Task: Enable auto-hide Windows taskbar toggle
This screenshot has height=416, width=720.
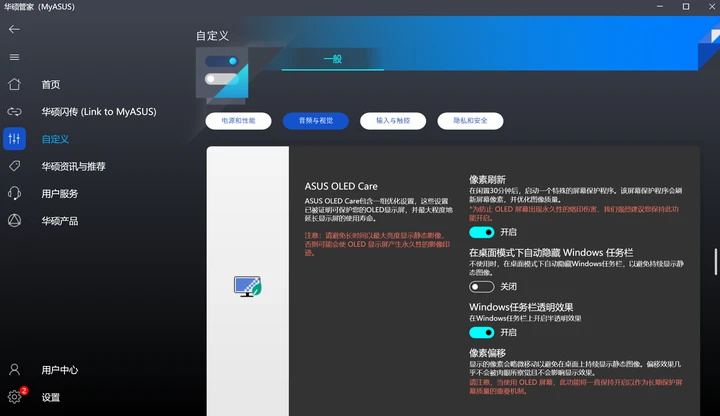Action: (x=482, y=287)
